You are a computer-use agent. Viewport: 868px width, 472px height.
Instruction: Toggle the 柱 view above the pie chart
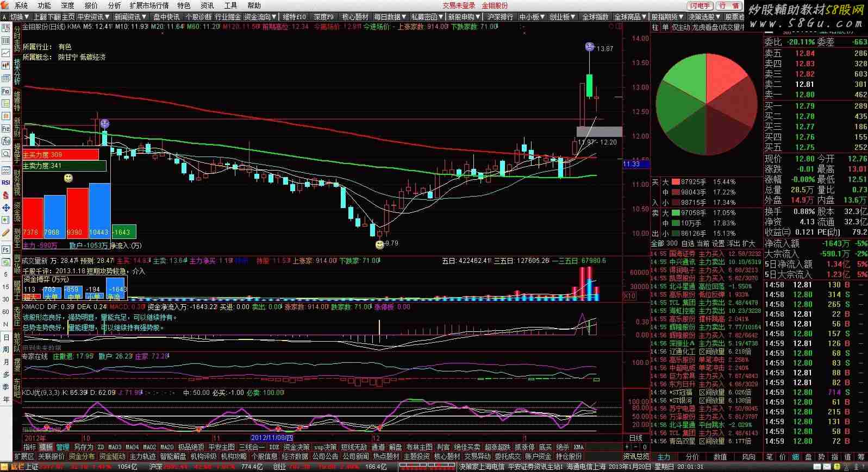tap(655, 27)
